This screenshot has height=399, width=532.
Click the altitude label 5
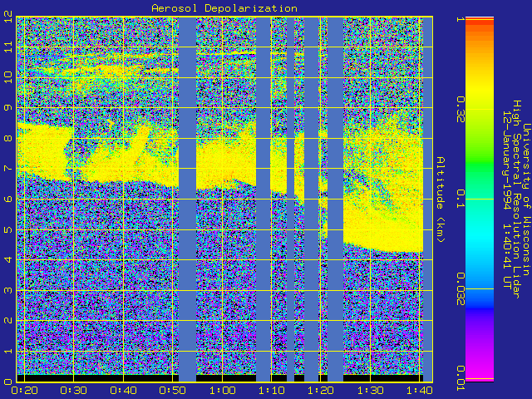[x=8, y=229]
